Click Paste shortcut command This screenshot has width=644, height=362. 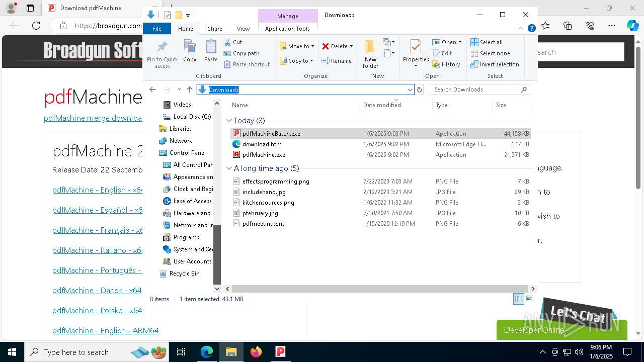pyautogui.click(x=247, y=64)
